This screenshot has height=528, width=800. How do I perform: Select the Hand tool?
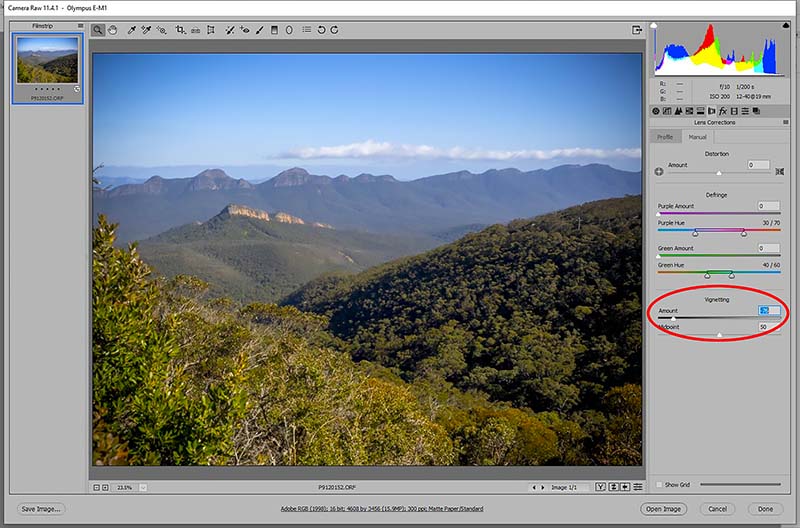tap(113, 30)
